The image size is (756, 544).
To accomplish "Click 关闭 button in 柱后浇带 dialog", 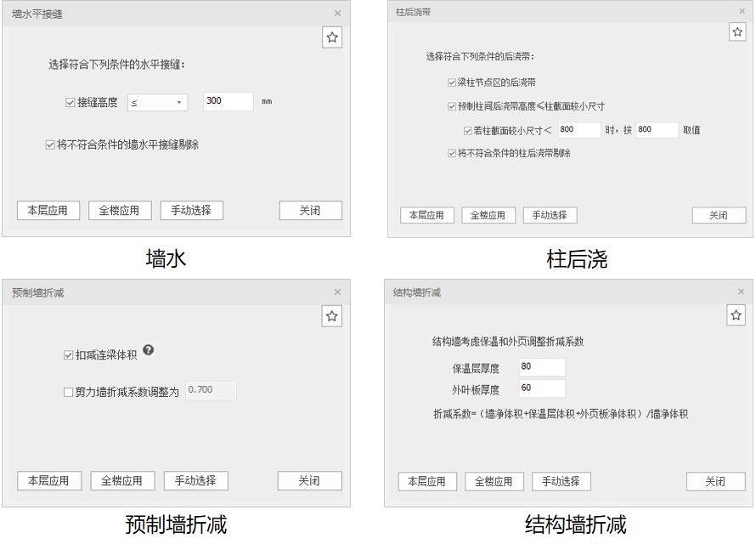I will click(x=719, y=216).
